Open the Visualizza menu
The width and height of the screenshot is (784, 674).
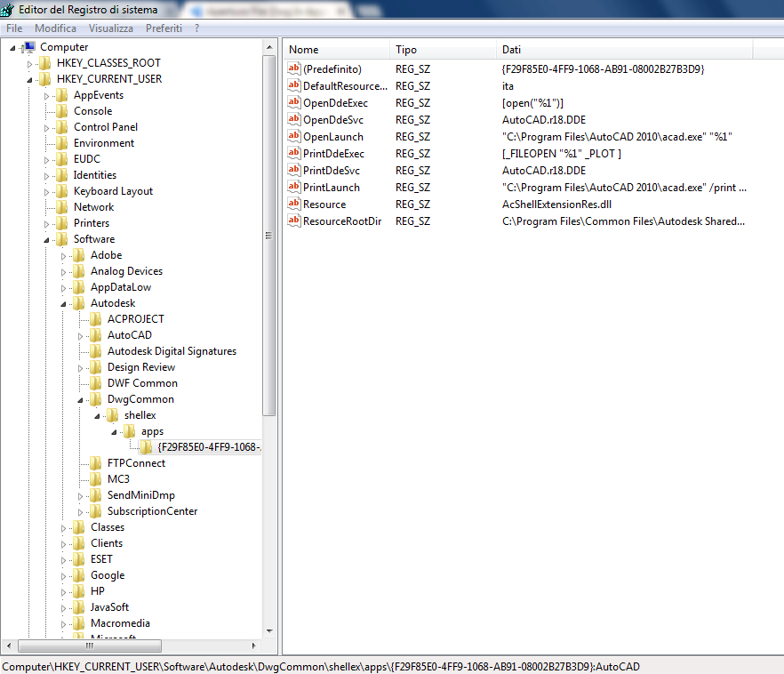[x=110, y=28]
